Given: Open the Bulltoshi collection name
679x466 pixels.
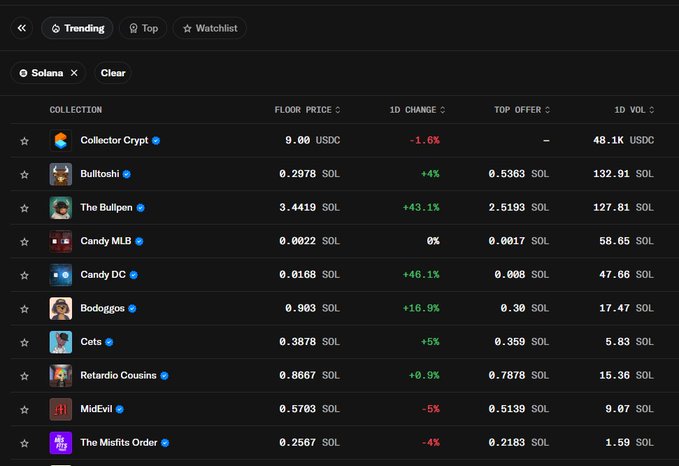Looking at the screenshot, I should tap(100, 174).
